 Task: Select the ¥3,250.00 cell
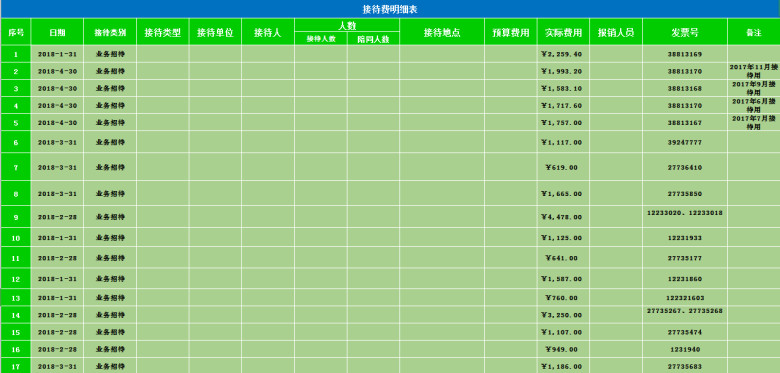[x=563, y=315]
